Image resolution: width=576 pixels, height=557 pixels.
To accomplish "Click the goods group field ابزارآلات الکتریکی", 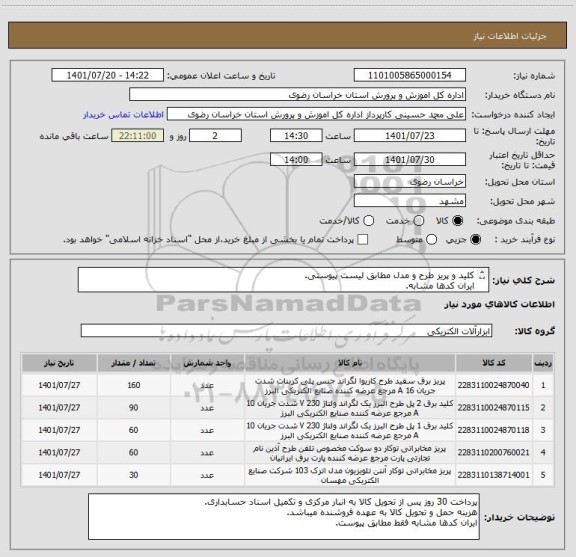I will click(x=286, y=331).
